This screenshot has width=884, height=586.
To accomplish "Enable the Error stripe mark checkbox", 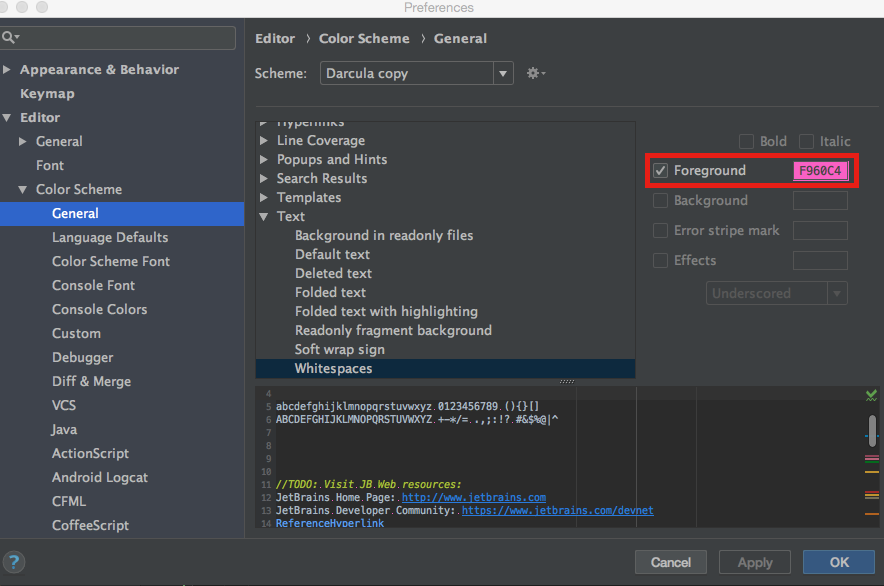I will point(660,230).
